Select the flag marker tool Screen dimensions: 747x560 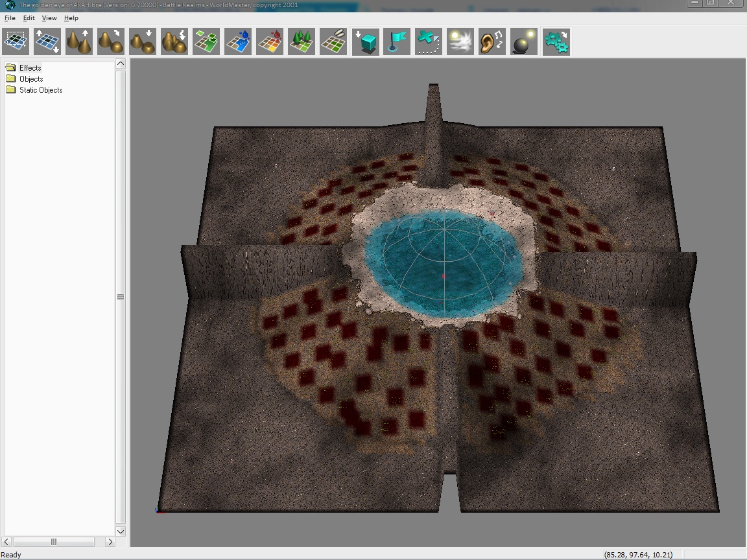(397, 41)
